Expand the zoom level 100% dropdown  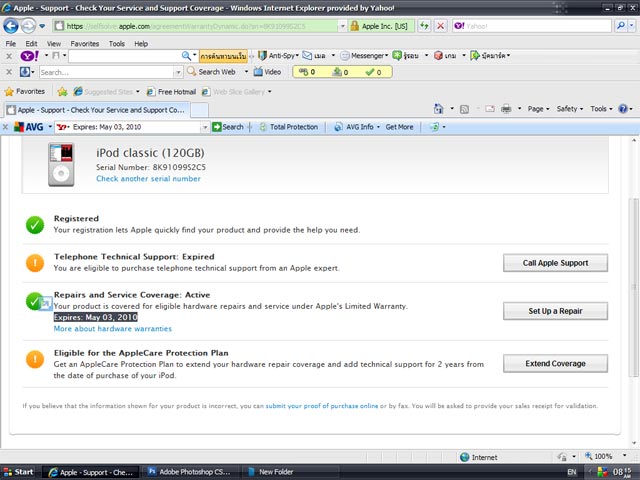(624, 455)
